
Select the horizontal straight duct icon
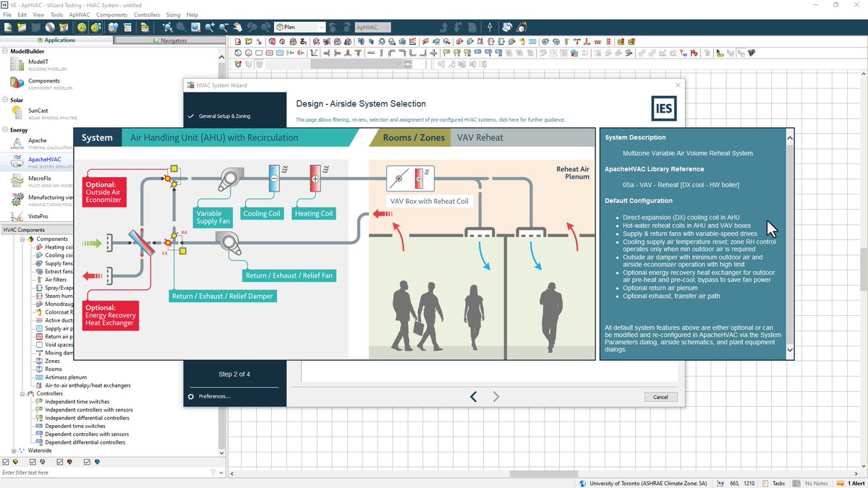pos(371,53)
